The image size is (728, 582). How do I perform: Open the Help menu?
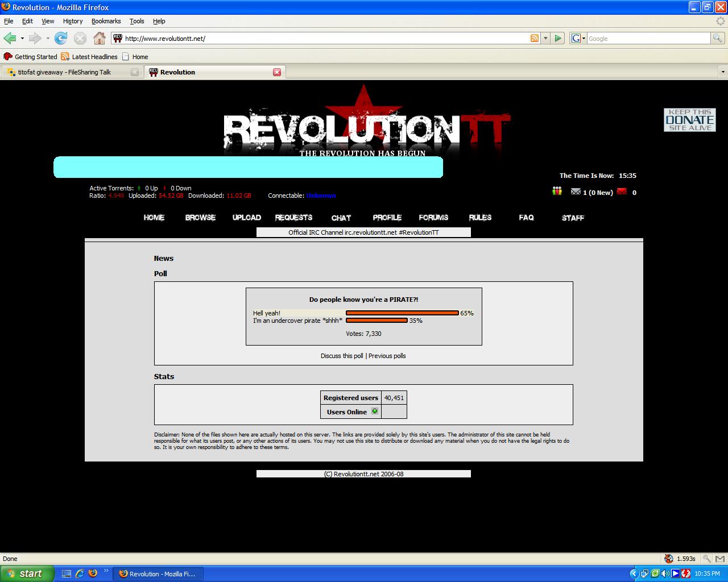point(159,21)
